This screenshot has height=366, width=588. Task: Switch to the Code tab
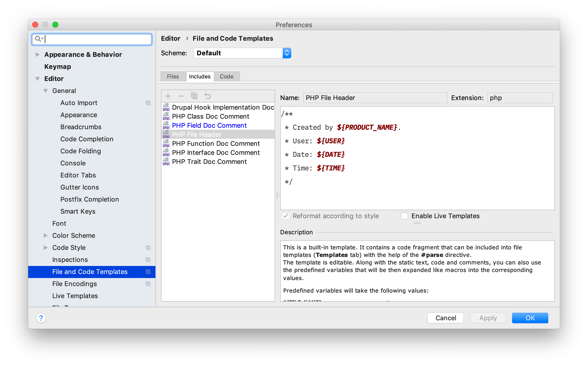pyautogui.click(x=226, y=76)
